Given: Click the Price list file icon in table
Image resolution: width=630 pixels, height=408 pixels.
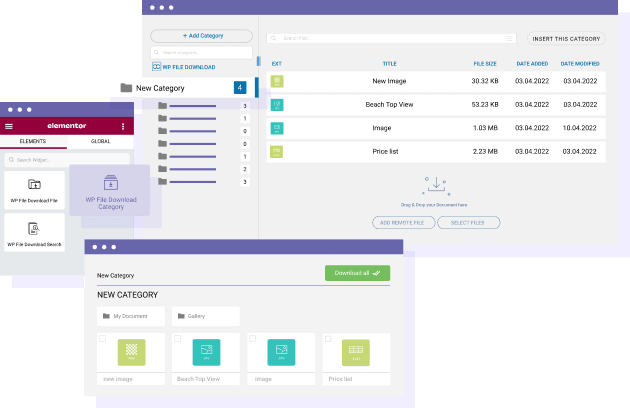Looking at the screenshot, I should [277, 151].
